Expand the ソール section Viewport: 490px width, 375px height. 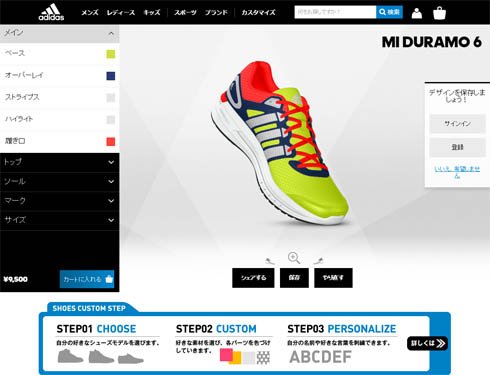click(x=60, y=182)
